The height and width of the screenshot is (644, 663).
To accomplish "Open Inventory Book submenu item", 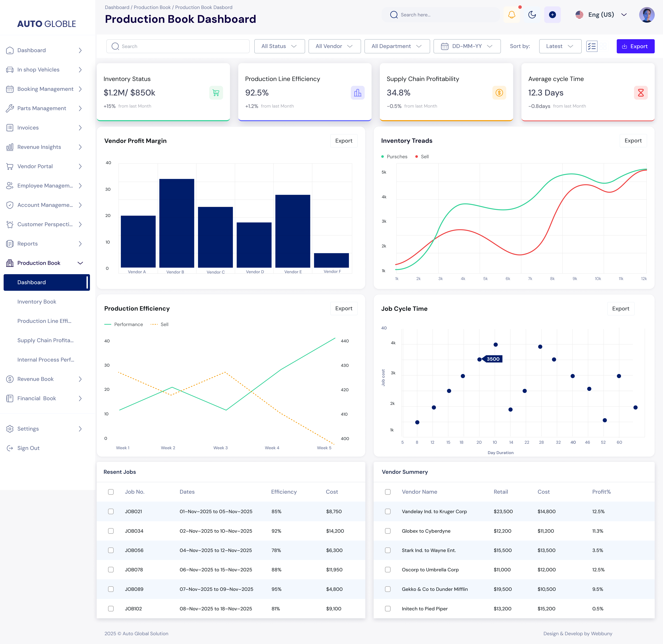I will point(37,302).
